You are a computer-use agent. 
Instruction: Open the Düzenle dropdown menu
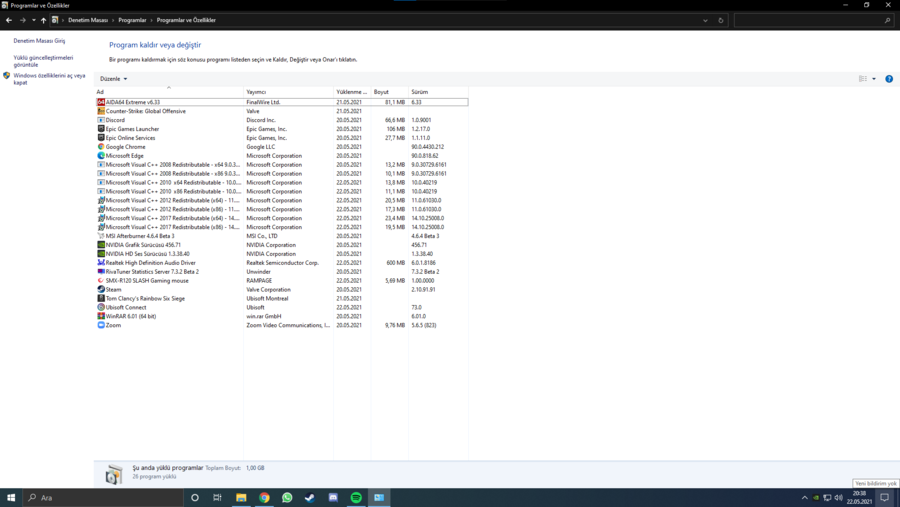[x=113, y=79]
